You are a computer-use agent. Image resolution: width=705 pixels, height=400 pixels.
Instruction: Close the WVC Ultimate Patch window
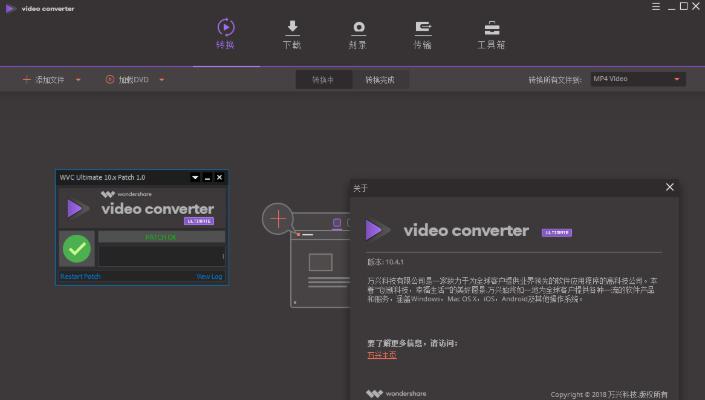(x=219, y=178)
